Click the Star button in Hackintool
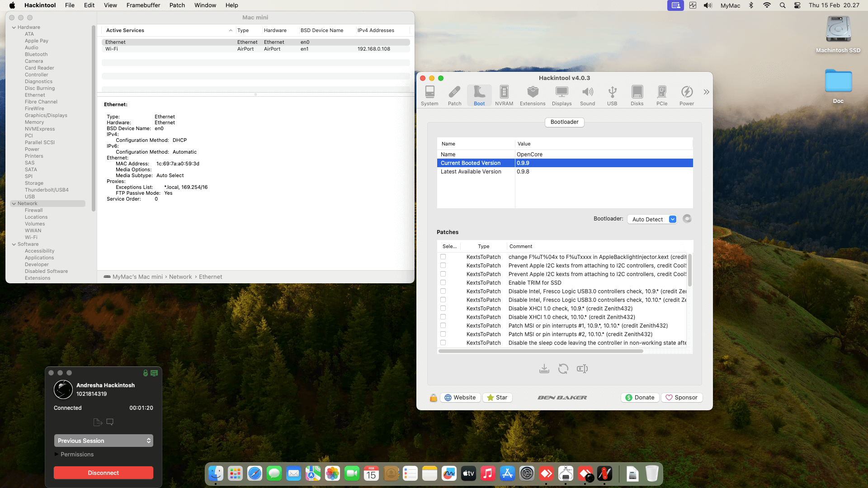 coord(497,398)
